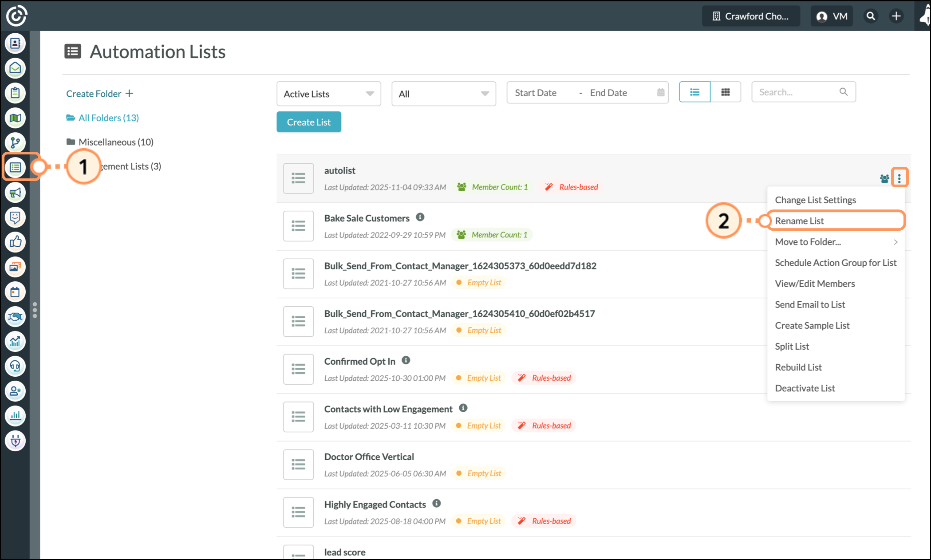Click the handshake sales sidebar icon

point(16,316)
